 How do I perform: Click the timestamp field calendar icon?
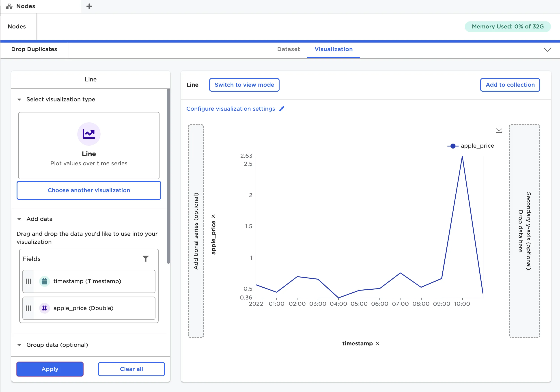pyautogui.click(x=44, y=281)
